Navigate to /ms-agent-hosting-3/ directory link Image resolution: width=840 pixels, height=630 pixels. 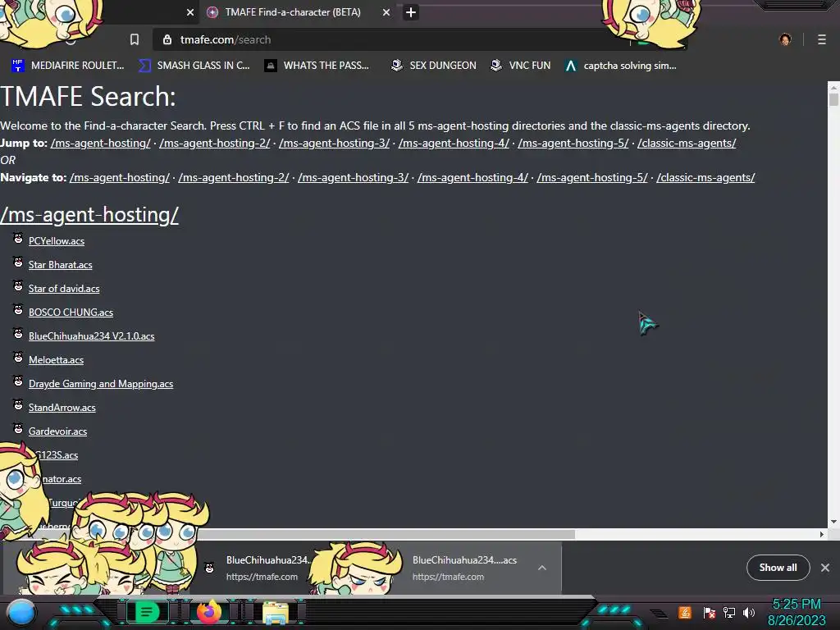353,177
